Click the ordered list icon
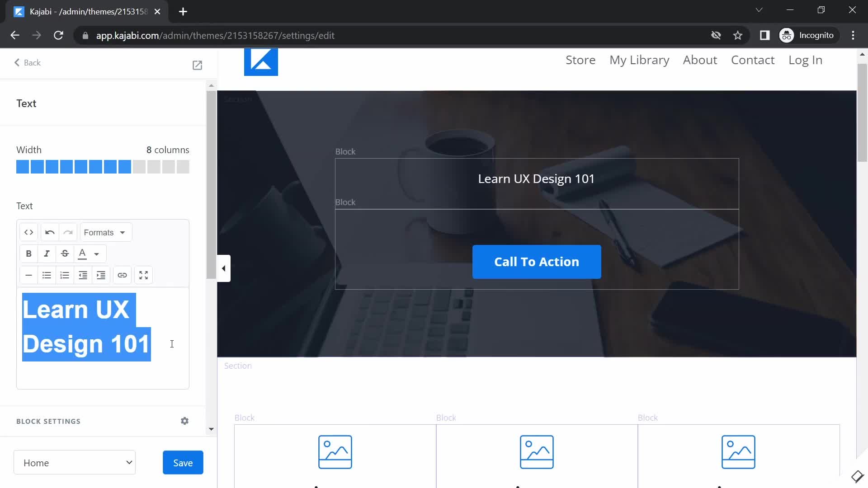Viewport: 868px width, 488px height. click(64, 275)
